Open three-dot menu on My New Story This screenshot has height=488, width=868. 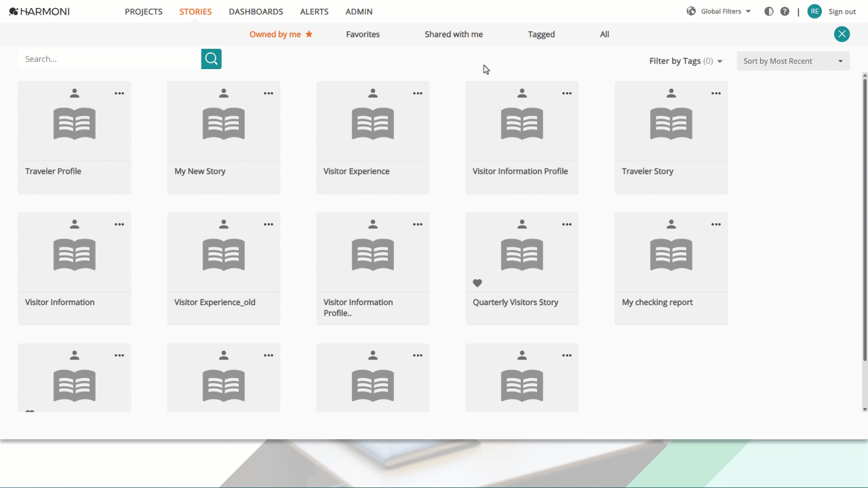[x=269, y=94]
